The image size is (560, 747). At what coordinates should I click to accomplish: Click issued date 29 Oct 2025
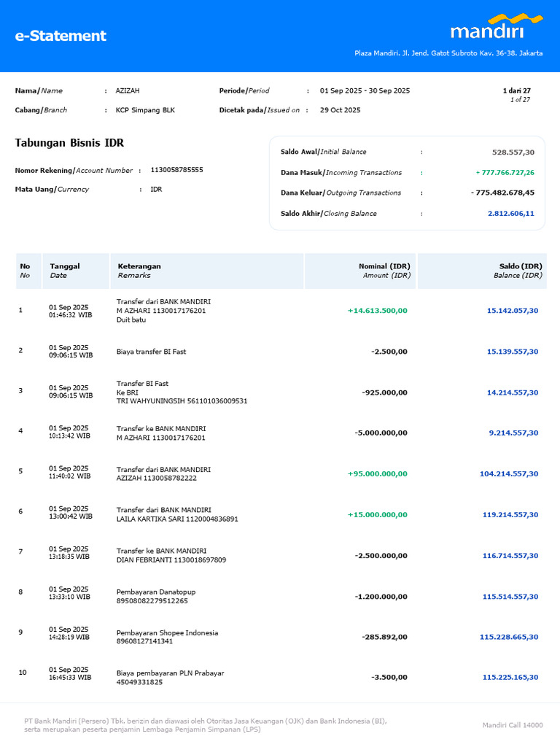(x=340, y=110)
